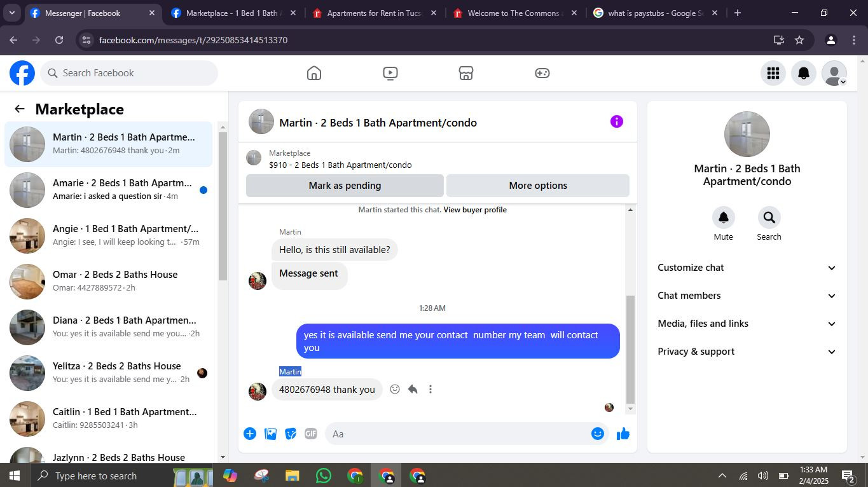Click the chat message list scrollbar
The height and width of the screenshot is (487, 868).
point(630,350)
